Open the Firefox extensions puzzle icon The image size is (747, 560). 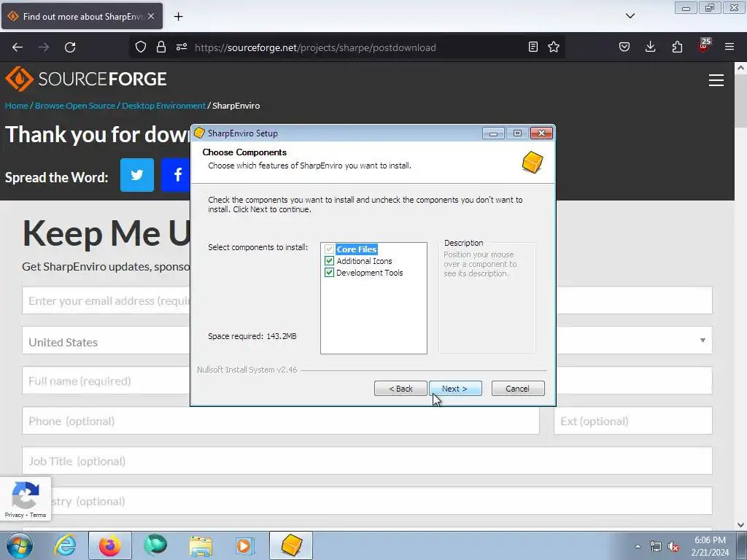[677, 47]
